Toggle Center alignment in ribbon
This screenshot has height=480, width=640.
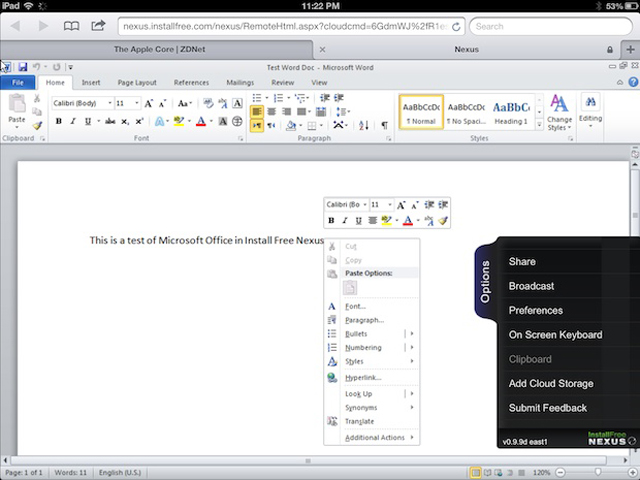(271, 111)
